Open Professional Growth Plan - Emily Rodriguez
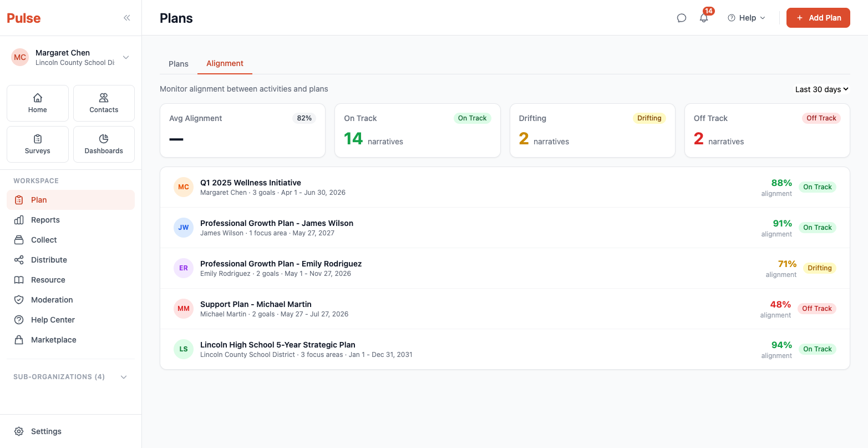 [505, 268]
